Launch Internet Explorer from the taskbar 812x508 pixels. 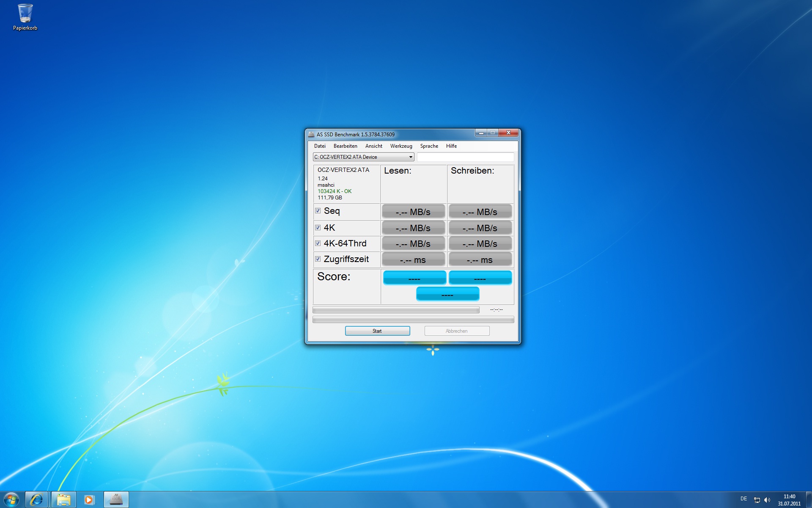(x=36, y=500)
